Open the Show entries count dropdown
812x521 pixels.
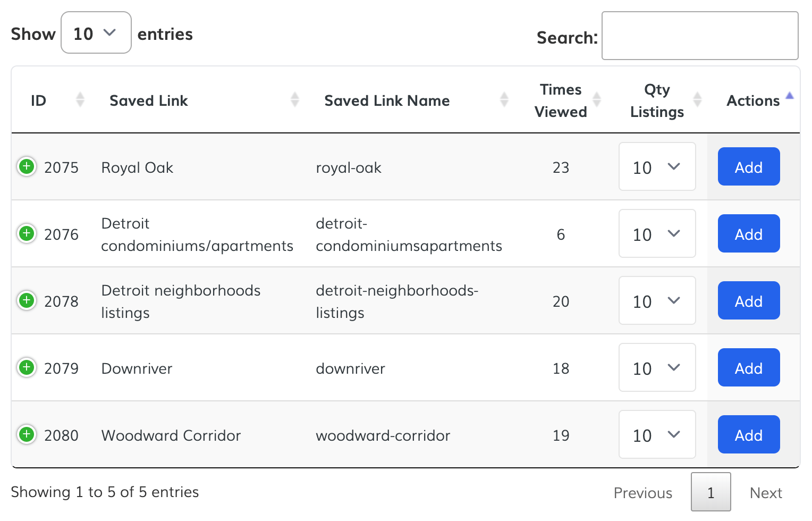96,33
